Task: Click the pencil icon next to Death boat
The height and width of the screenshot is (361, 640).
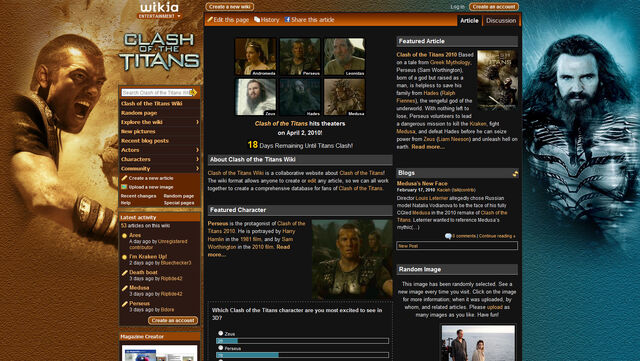Action: pyautogui.click(x=124, y=273)
